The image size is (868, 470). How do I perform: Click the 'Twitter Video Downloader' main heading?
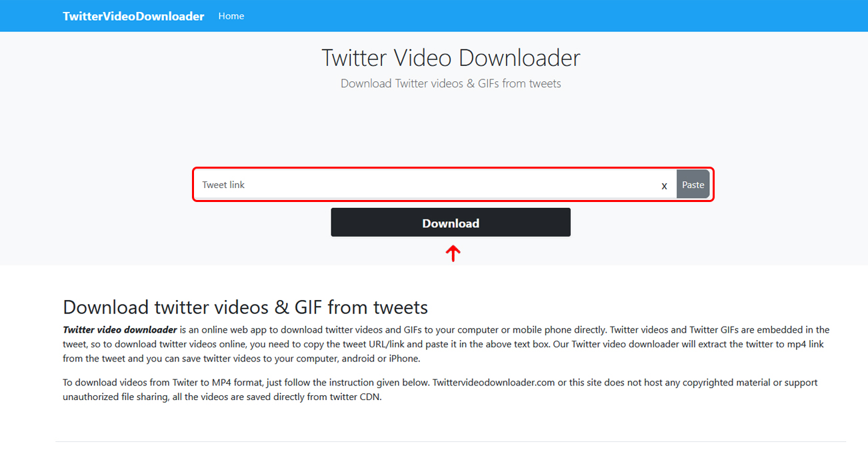451,58
